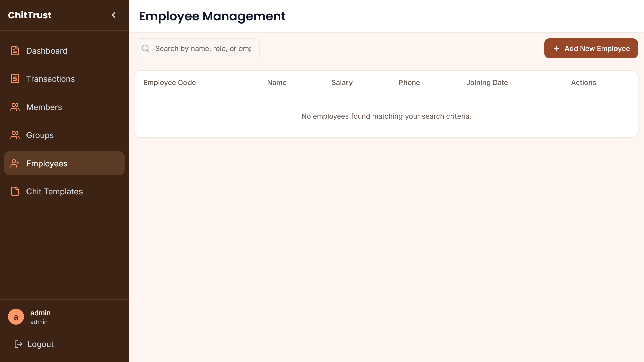Screen dimensions: 644x362
Task: Click the plus icon on Add New Employee
Action: click(x=556, y=48)
